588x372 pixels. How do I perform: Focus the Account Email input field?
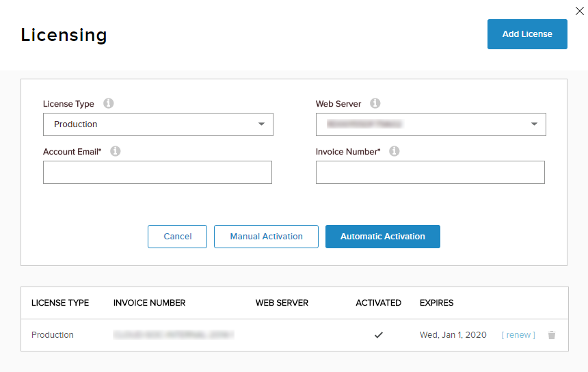coord(157,172)
